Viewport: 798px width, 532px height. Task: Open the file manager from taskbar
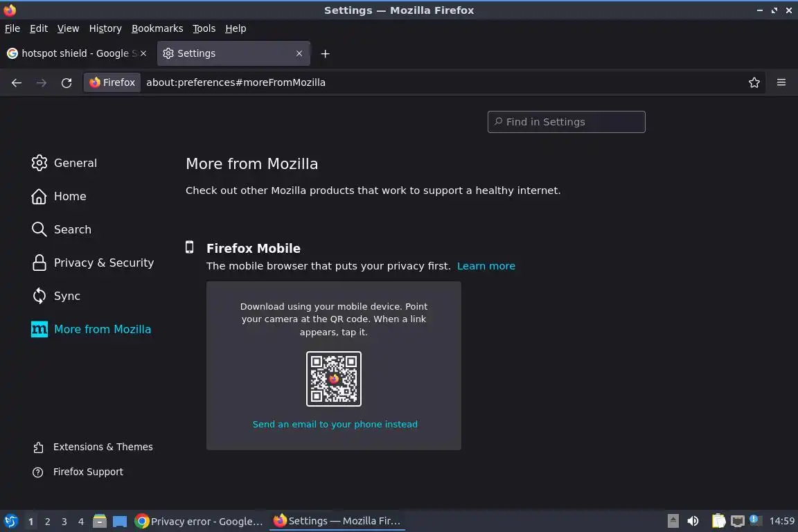pos(100,521)
